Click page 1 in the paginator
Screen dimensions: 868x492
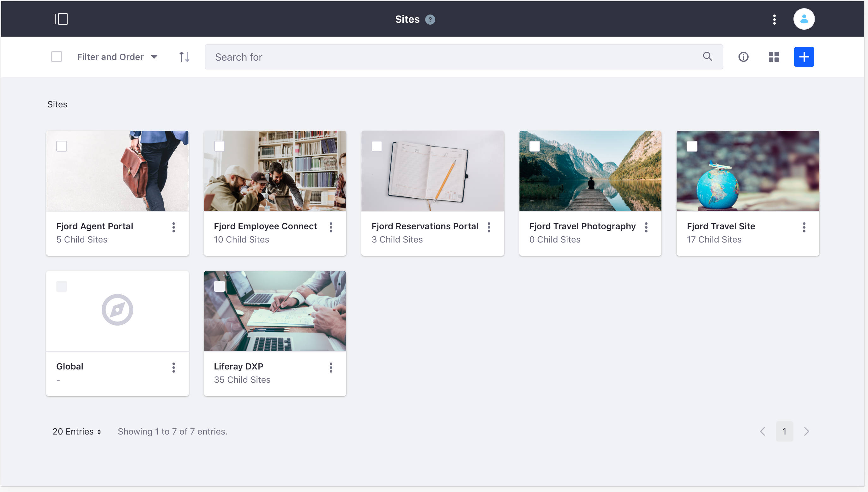coord(785,431)
